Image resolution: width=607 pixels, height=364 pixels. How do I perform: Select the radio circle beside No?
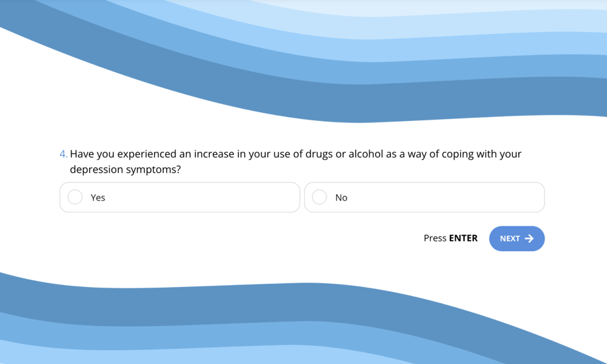coord(319,197)
